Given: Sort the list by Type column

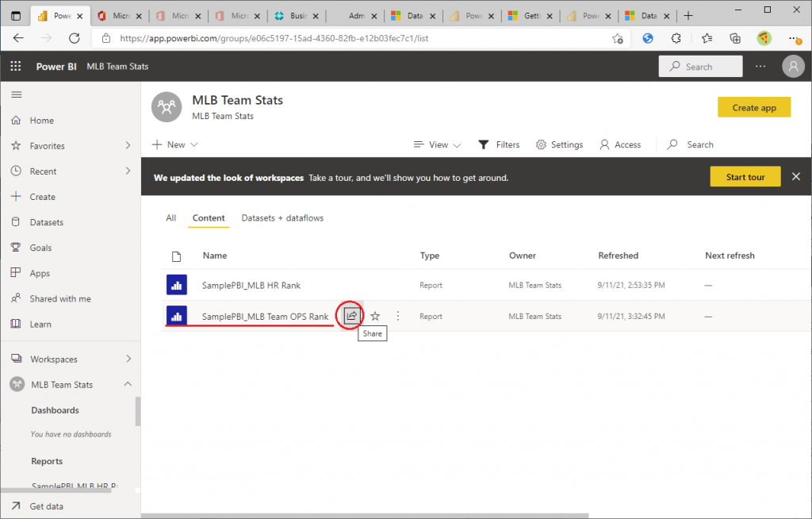Looking at the screenshot, I should coord(430,256).
